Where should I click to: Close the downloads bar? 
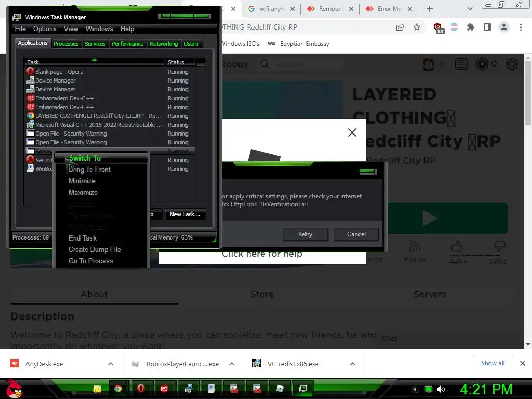click(x=523, y=363)
